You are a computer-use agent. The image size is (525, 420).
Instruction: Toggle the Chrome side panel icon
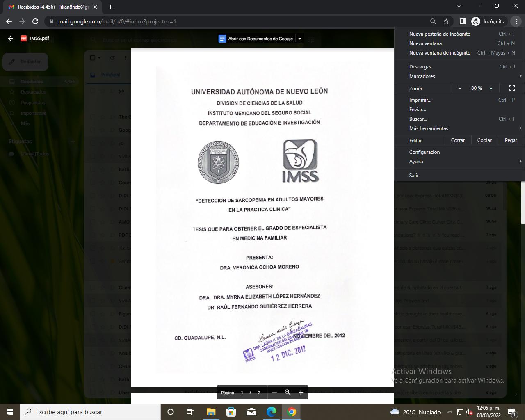462,21
